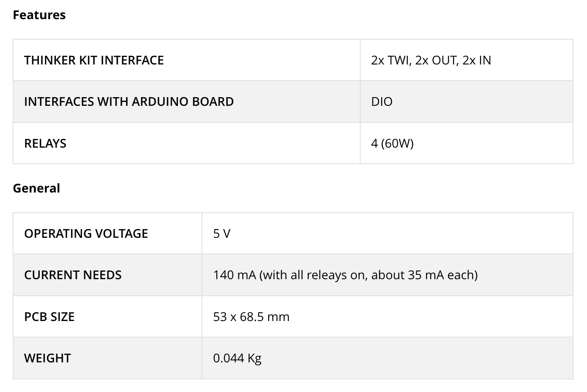Click the "0.044 Kg" weight value
The image size is (587, 392).
pyautogui.click(x=237, y=358)
